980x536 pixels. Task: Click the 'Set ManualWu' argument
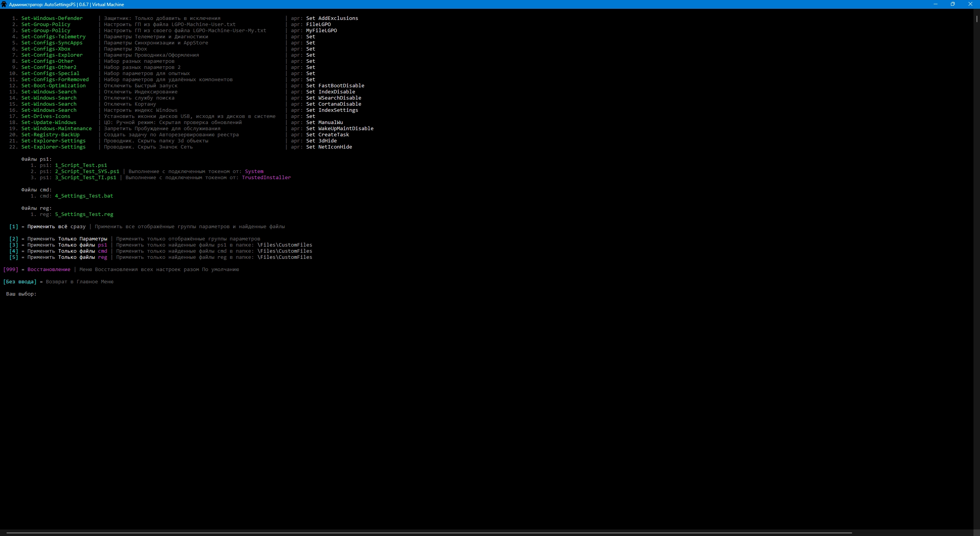pos(325,123)
